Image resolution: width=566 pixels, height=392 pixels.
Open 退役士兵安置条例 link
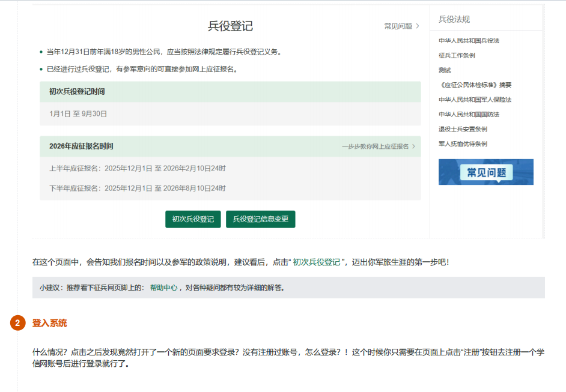(463, 129)
